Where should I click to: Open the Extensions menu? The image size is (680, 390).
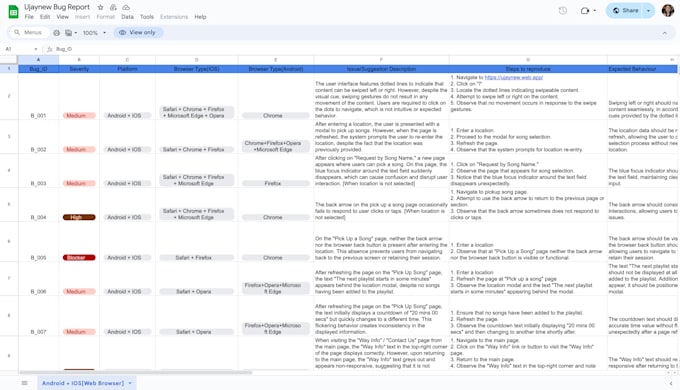coord(174,17)
